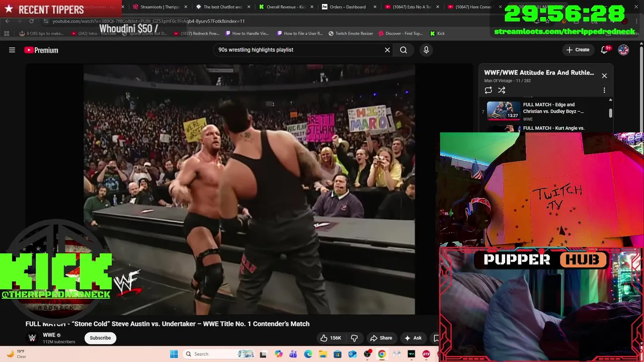This screenshot has width=644, height=362.
Task: Toggle playlist shuffle
Action: click(x=502, y=90)
